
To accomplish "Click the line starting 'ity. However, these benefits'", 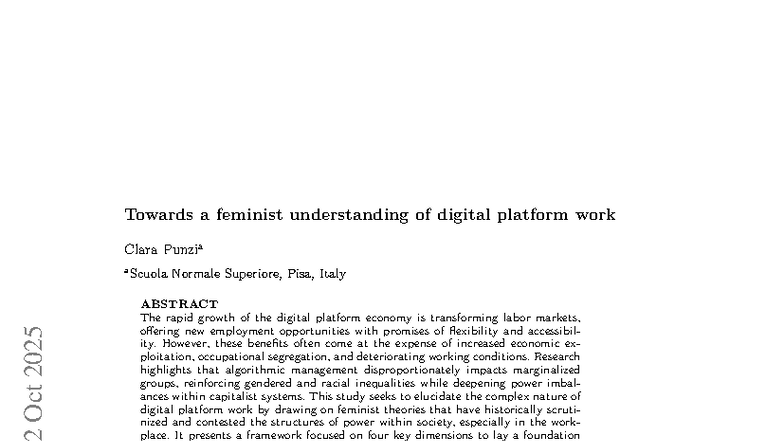I will 360,344.
